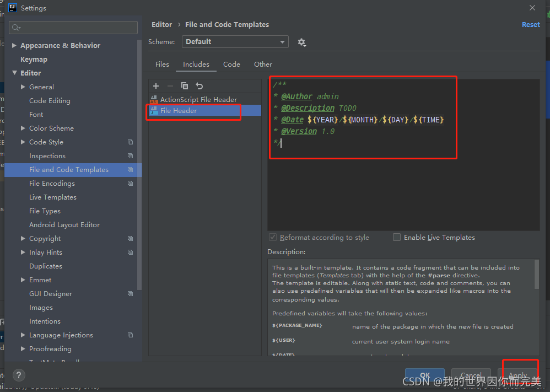
Task: Click the ActionScript File Header file icon
Action: tap(154, 100)
